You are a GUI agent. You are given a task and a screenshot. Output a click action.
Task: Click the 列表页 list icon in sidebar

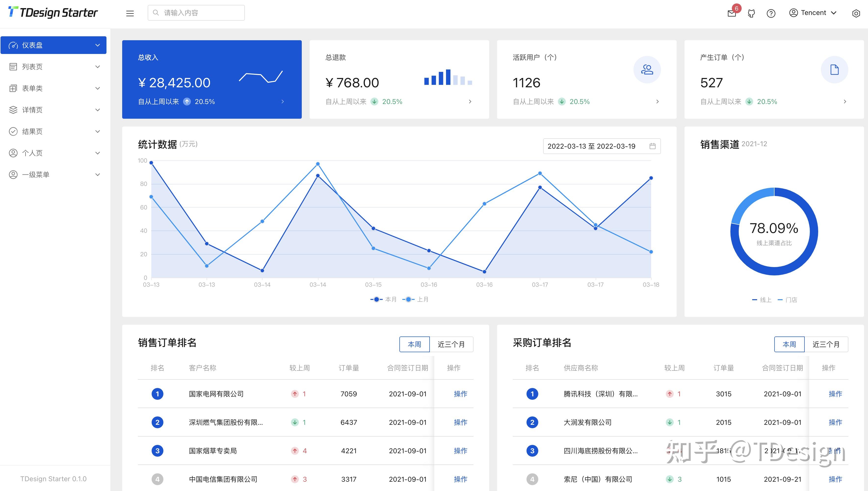tap(13, 67)
